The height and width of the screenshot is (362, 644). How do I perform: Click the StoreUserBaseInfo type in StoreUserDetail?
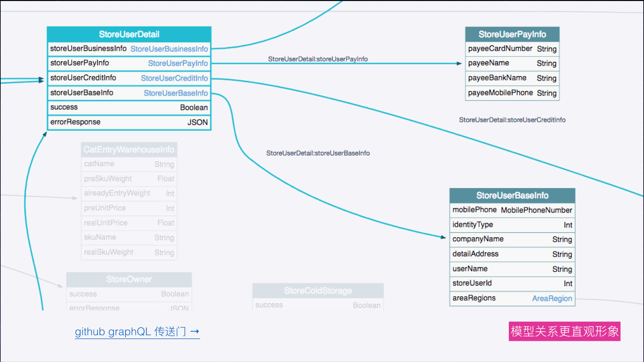(175, 93)
